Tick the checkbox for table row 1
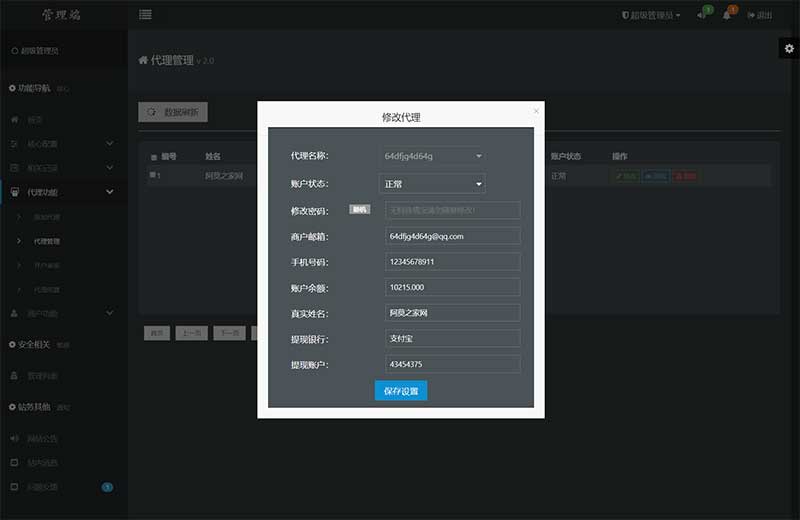Viewport: 800px width, 520px height. click(x=153, y=176)
